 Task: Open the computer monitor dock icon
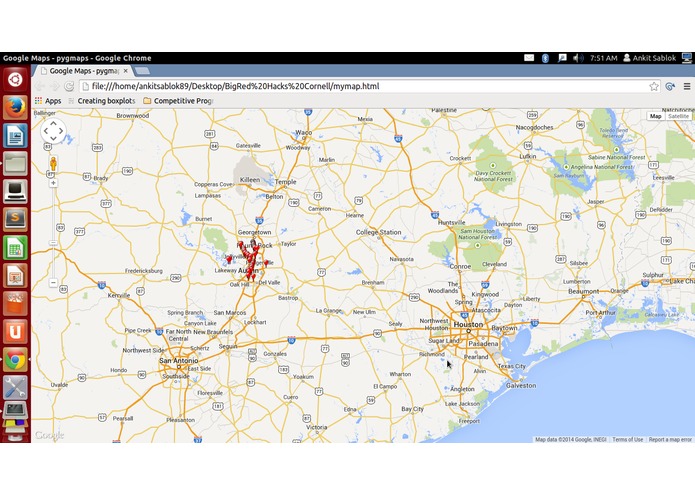15,191
